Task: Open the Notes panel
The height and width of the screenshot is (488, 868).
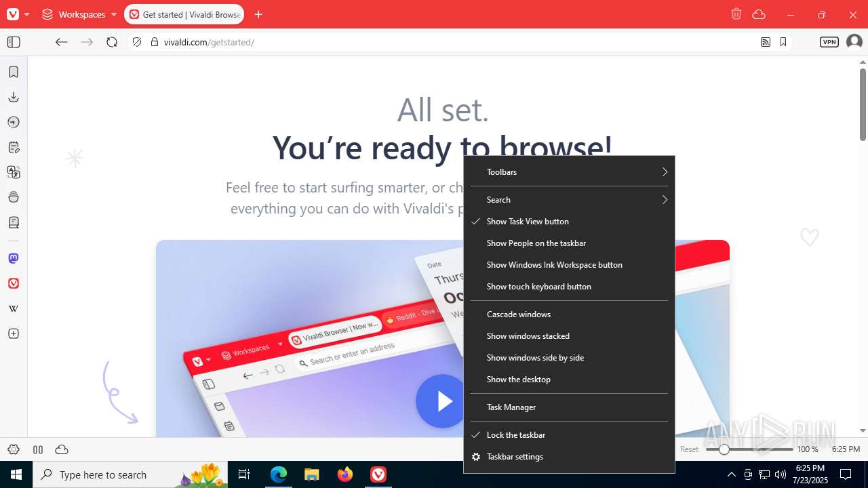Action: pyautogui.click(x=14, y=147)
